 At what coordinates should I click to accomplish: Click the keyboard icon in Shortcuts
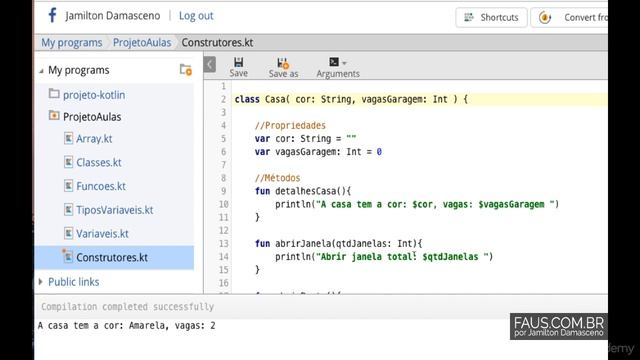coord(469,17)
